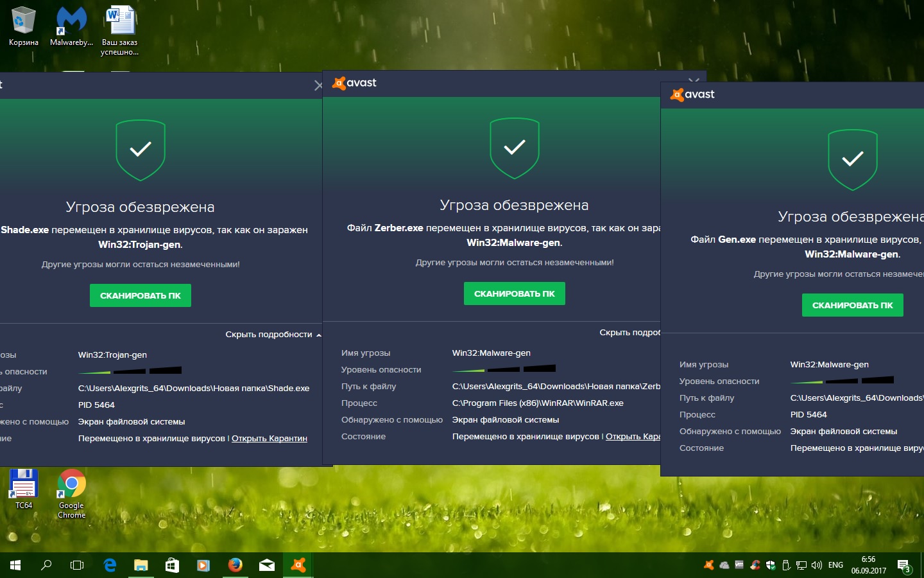This screenshot has height=578, width=924.
Task: Click "Перемещено в хранилище вирусов" status in Shade.exe alert
Action: (x=151, y=439)
